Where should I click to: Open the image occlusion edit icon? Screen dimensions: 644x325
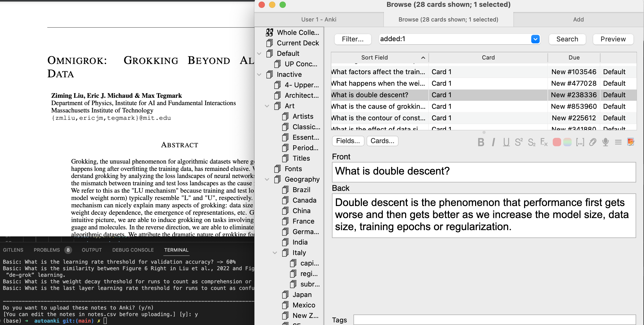coord(631,142)
